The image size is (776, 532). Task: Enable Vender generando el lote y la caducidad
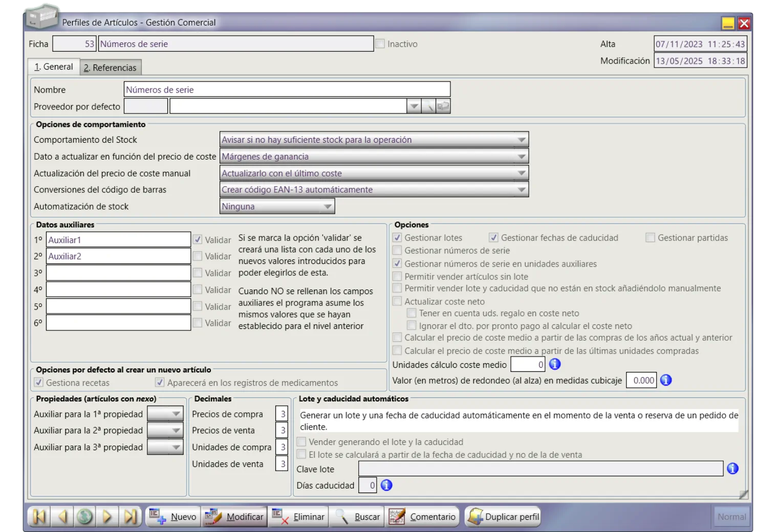click(x=301, y=441)
